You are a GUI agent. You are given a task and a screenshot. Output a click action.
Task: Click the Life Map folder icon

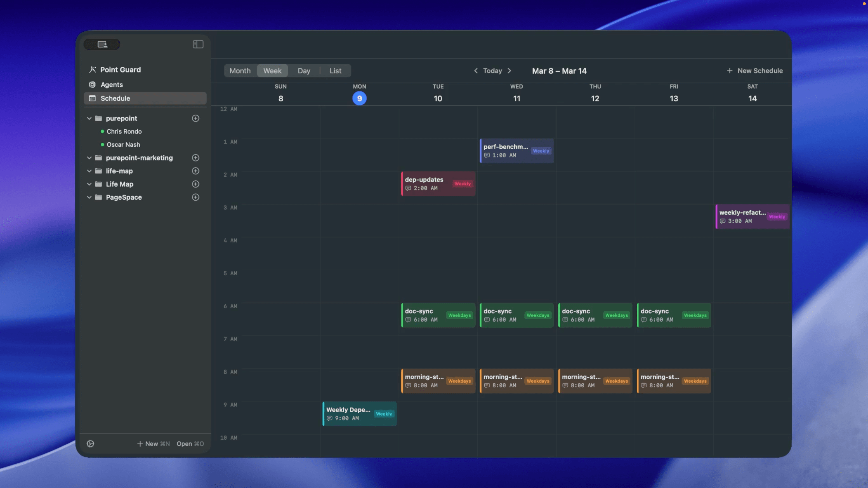coord(98,184)
